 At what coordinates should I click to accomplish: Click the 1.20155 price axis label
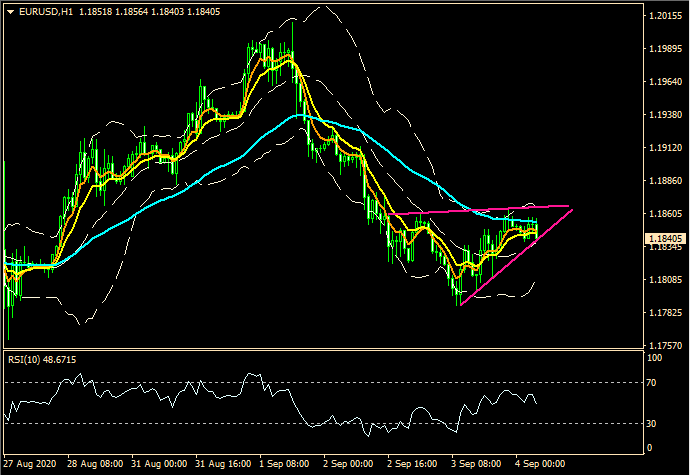point(665,17)
